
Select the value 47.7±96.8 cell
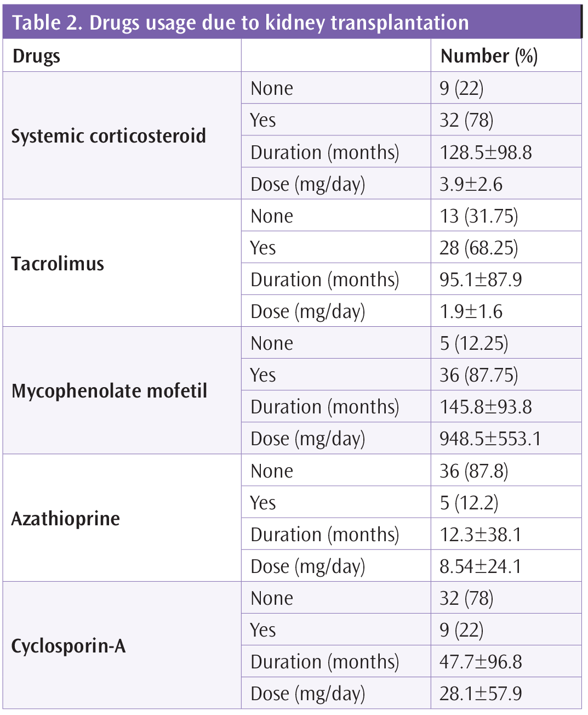(x=506, y=661)
